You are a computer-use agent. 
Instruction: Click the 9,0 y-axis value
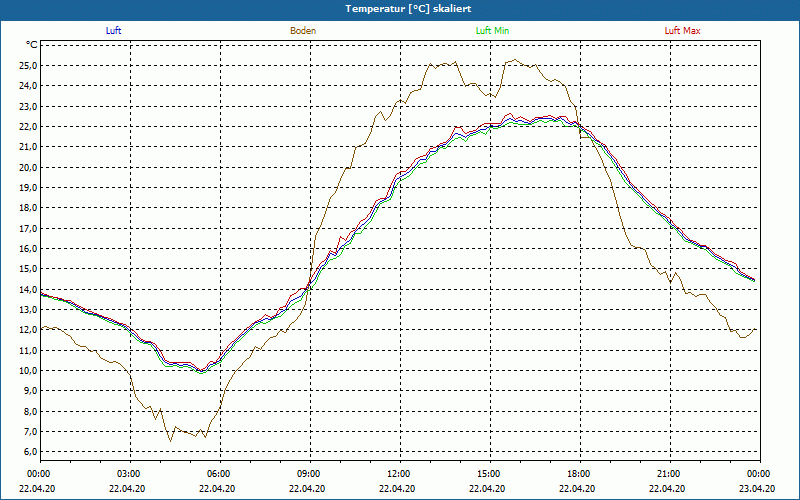(31, 391)
